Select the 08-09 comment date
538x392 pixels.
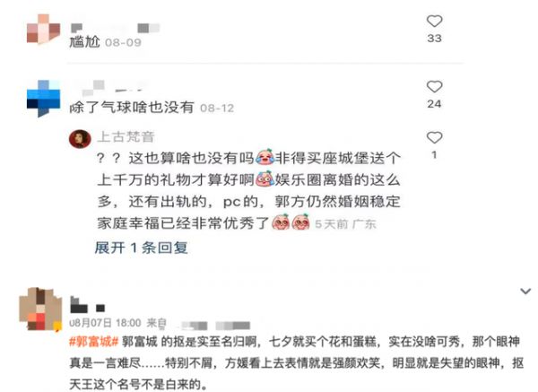tap(123, 42)
